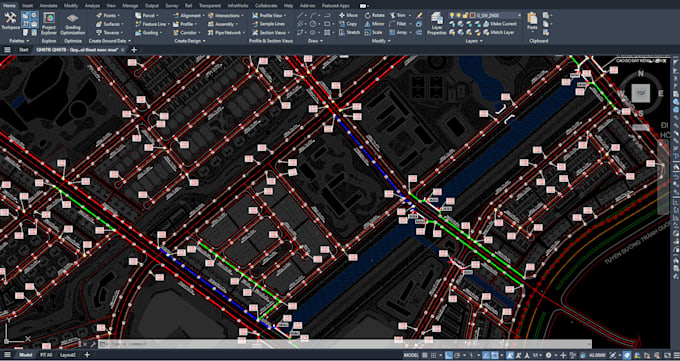
Task: Select the Mirror tool
Action: pos(375,24)
